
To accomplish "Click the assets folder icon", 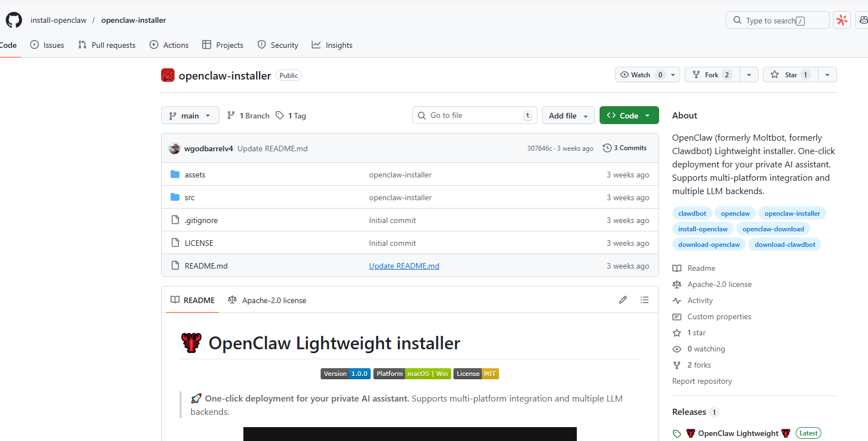I will coord(175,175).
